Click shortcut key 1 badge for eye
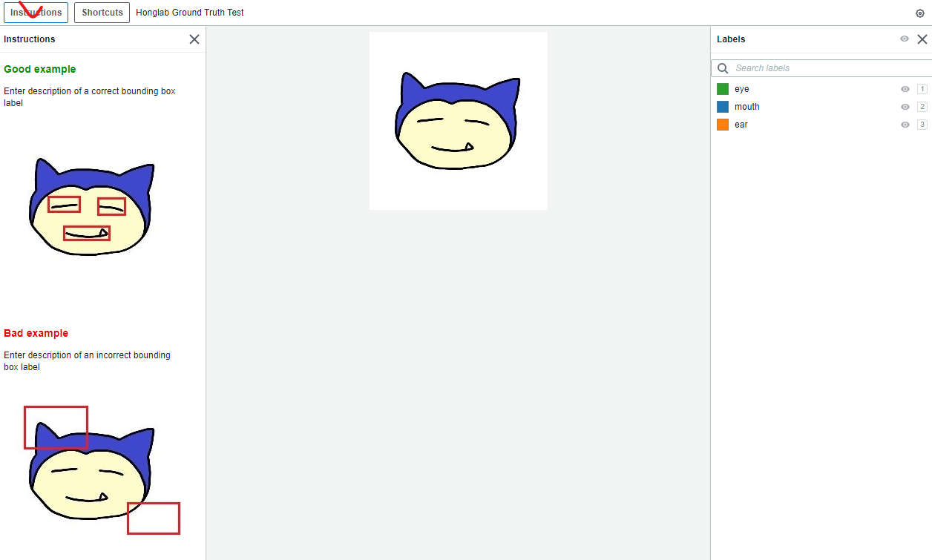 pyautogui.click(x=922, y=89)
